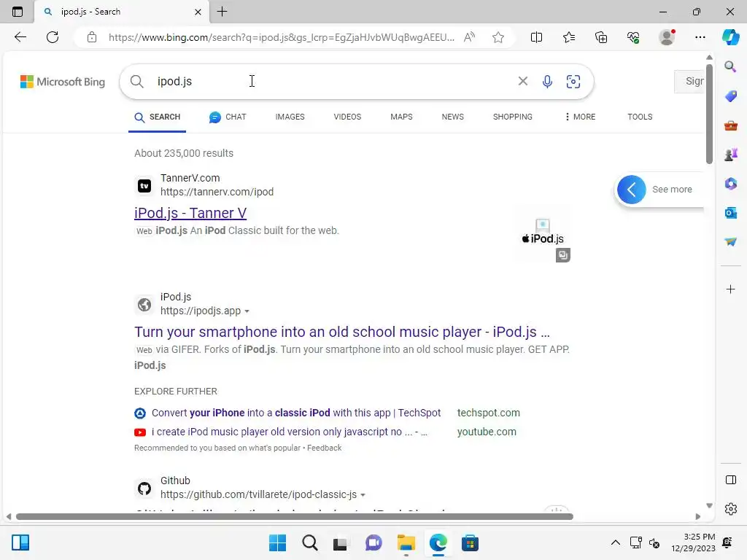Open Widgets from the taskbar

point(20,542)
